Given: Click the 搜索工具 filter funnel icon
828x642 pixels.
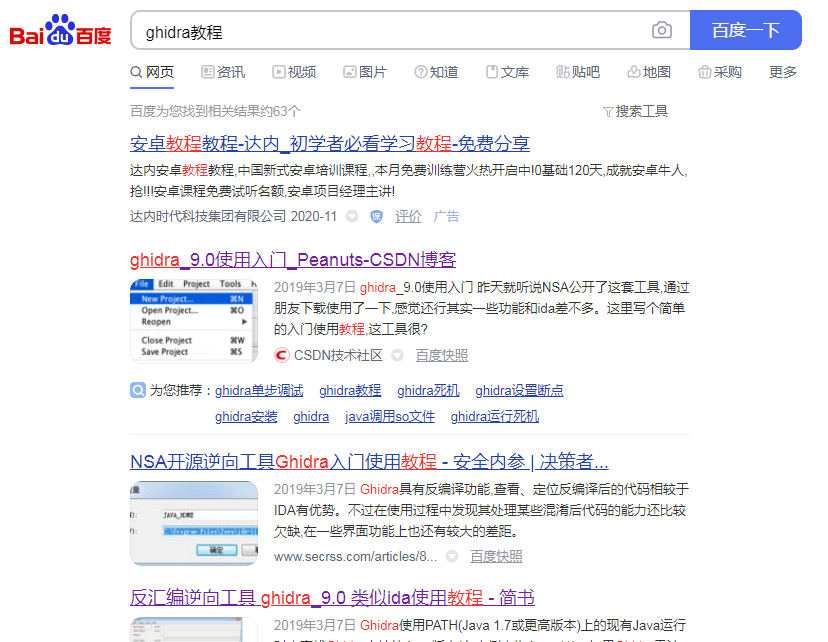Looking at the screenshot, I should [608, 112].
